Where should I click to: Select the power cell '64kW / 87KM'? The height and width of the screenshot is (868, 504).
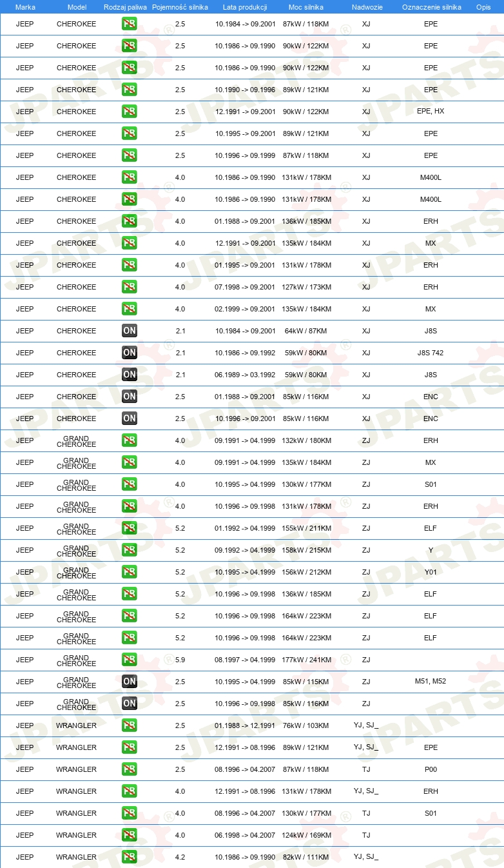point(306,331)
